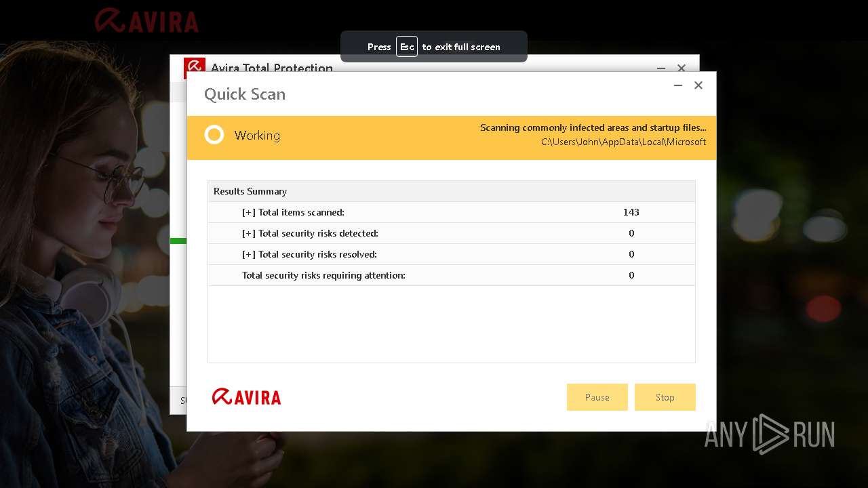Click the Working status label
The width and height of the screenshot is (868, 488).
pyautogui.click(x=257, y=136)
